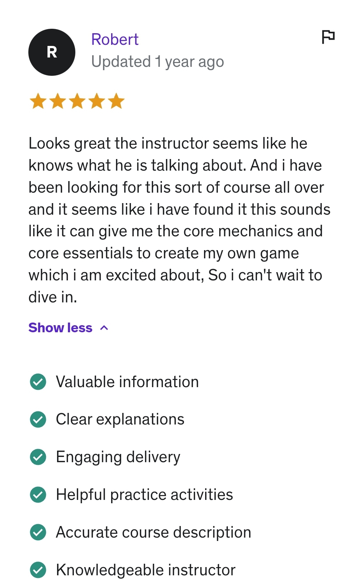The image size is (364, 588).
Task: Click the five-star rating row
Action: (77, 101)
